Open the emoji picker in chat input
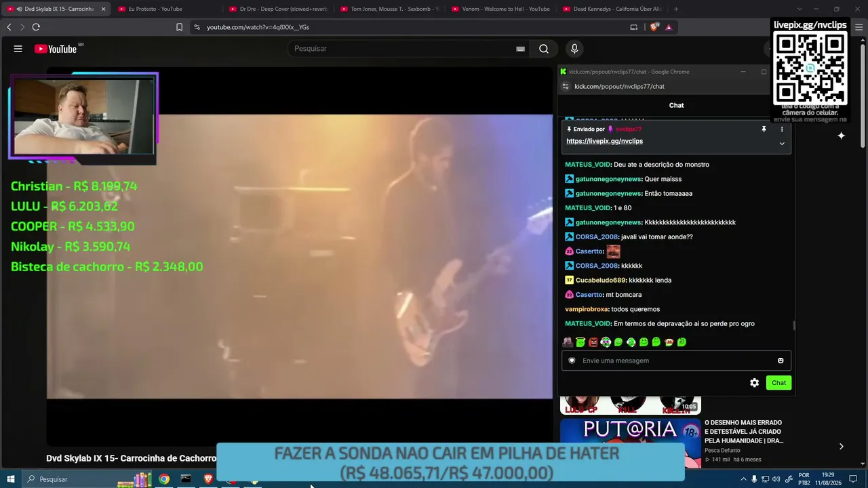Viewport: 868px width, 488px height. coord(781,361)
